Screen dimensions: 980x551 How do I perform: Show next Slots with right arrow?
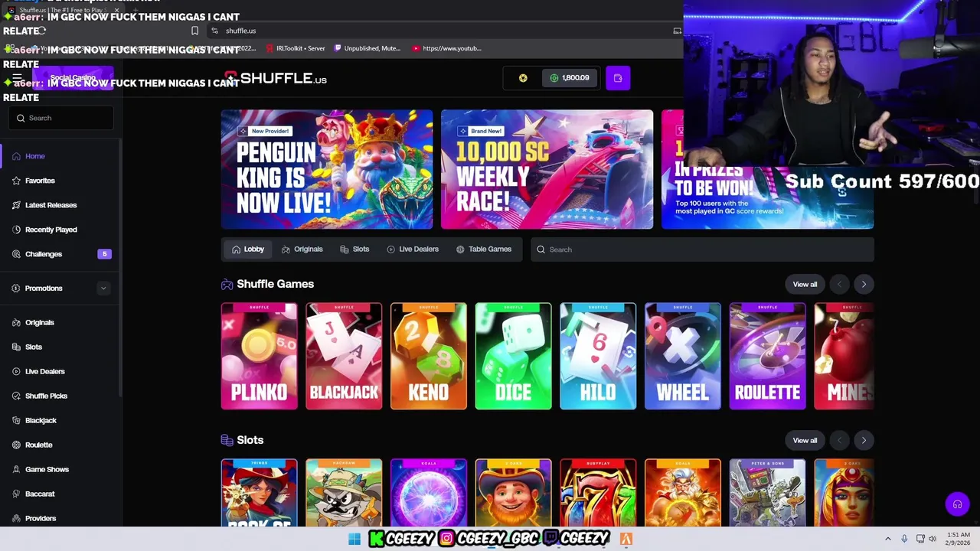(864, 440)
